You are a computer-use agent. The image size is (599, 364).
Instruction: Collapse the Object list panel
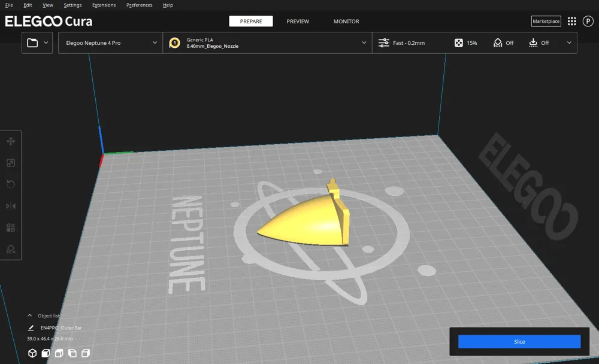30,316
